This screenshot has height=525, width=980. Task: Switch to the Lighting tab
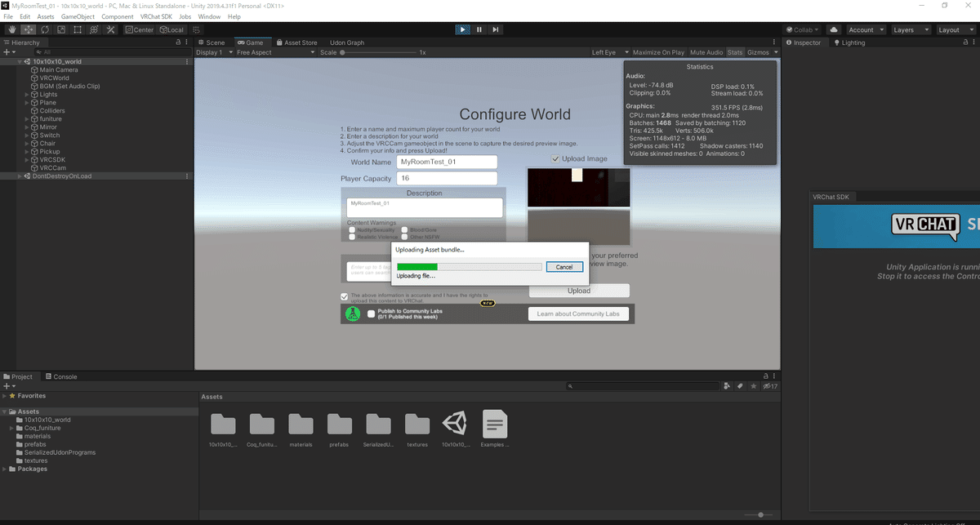(849, 42)
